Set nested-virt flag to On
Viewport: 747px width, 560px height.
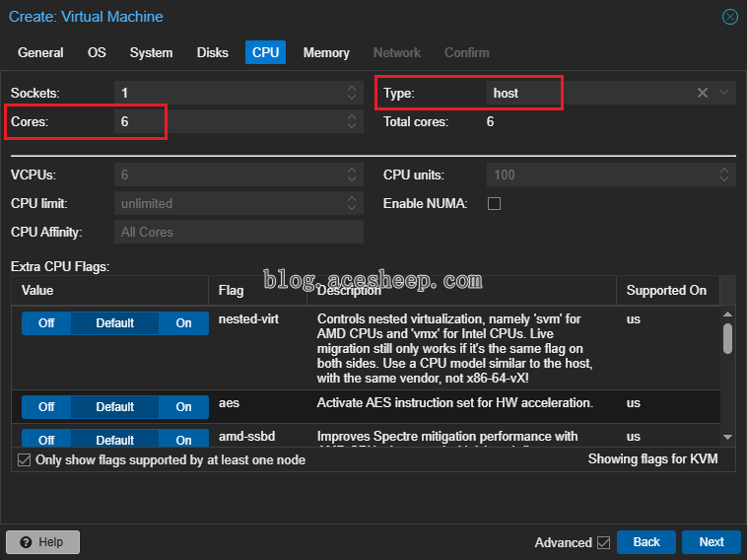(183, 323)
